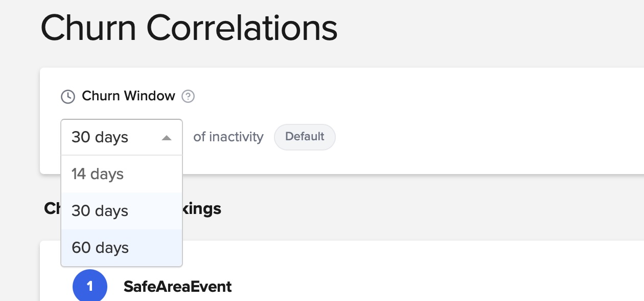Select the 14 days option
Screen dimensions: 644x301
coord(122,174)
